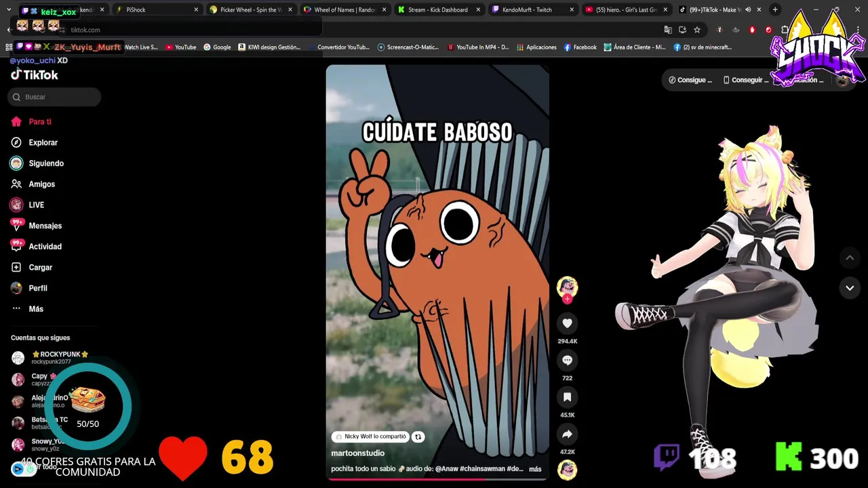Mute the TikTok tab speaker icon
Image resolution: width=868 pixels, height=488 pixels.
click(x=748, y=10)
